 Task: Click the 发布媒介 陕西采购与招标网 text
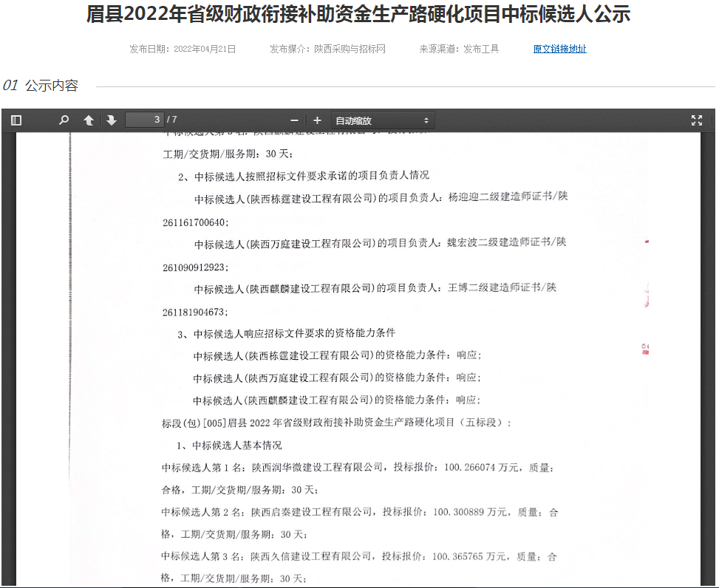pyautogui.click(x=327, y=49)
